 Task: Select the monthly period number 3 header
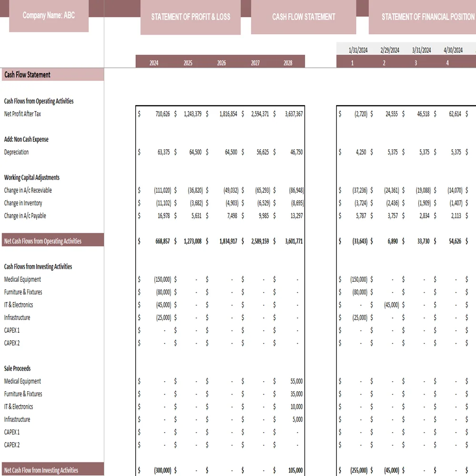(x=416, y=62)
